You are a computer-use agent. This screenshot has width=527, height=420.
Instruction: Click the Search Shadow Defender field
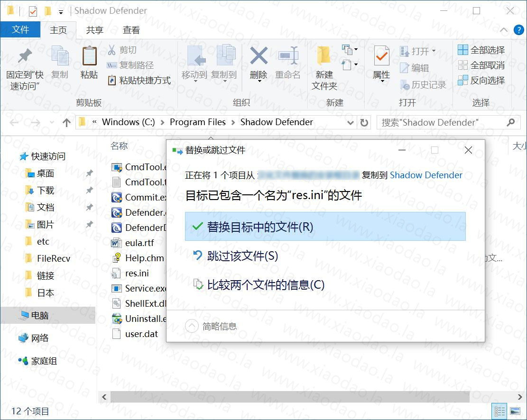pyautogui.click(x=448, y=123)
